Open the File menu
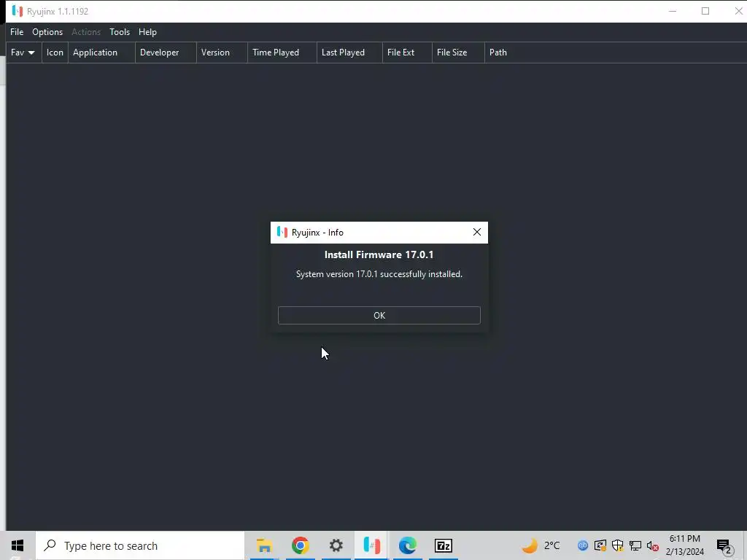 17,32
